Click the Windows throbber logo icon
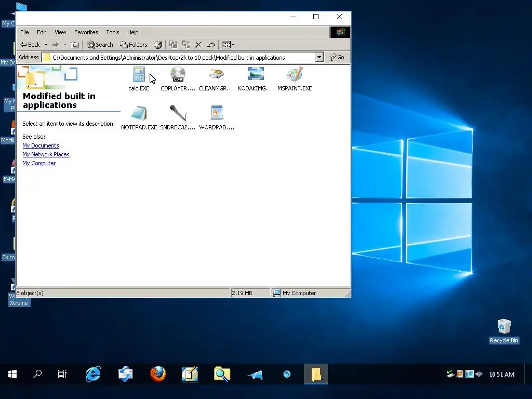Screen dimensions: 532x399 point(340,32)
